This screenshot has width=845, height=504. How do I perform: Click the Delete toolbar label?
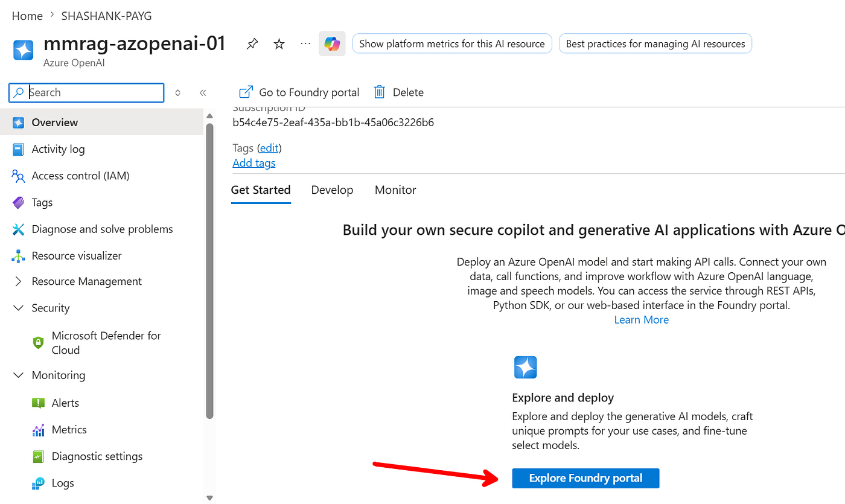click(408, 92)
